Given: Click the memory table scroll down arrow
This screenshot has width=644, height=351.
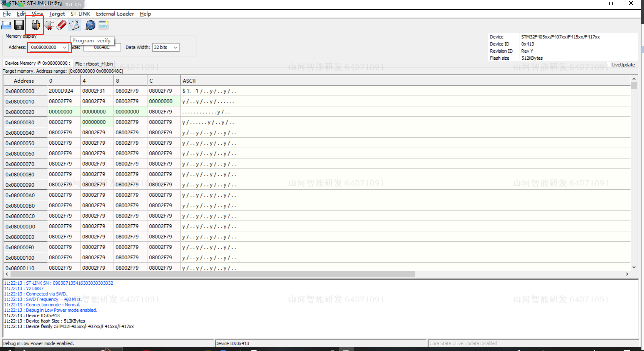Looking at the screenshot, I should coord(634,267).
